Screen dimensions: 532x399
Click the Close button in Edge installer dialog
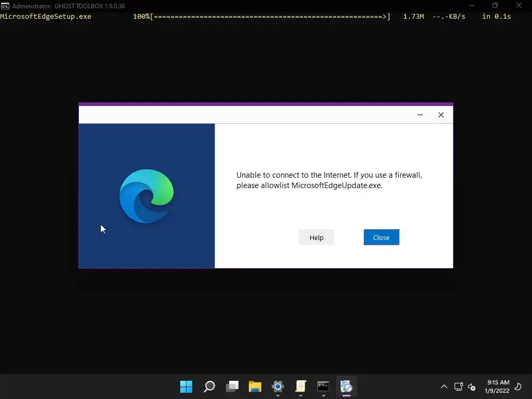pyautogui.click(x=381, y=237)
